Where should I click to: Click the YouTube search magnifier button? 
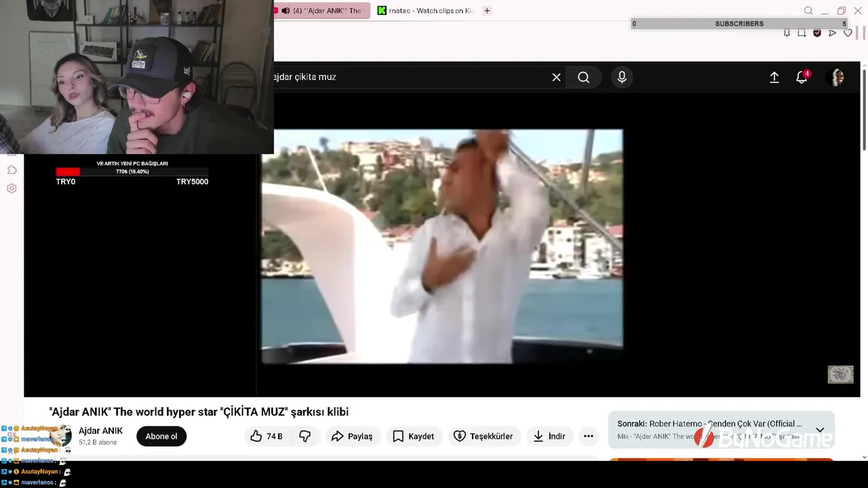tap(583, 77)
